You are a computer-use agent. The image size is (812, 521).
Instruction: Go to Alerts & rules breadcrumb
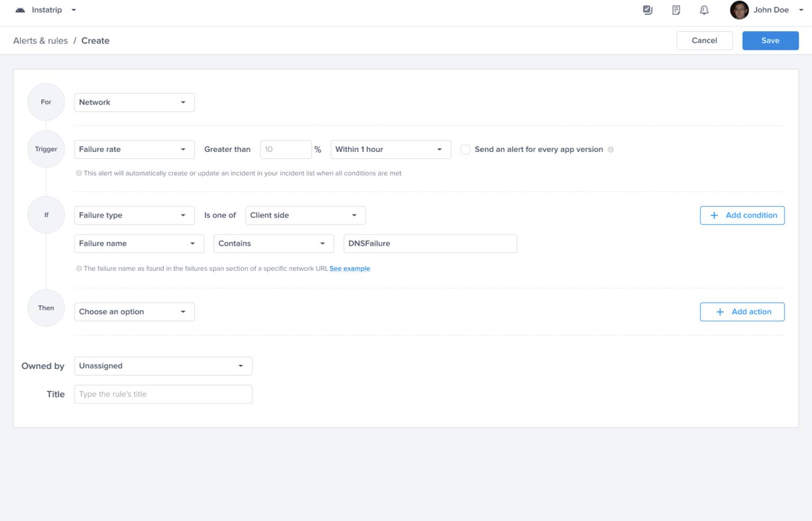[x=41, y=41]
